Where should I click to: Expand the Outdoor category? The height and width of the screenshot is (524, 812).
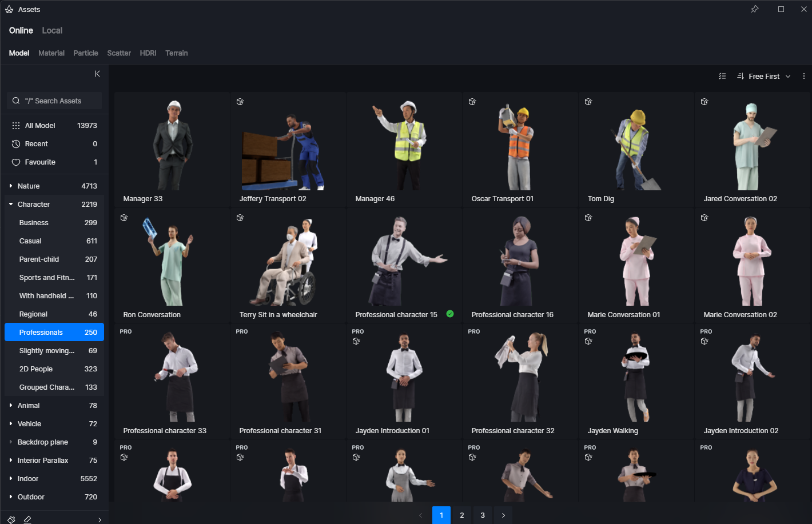point(11,497)
